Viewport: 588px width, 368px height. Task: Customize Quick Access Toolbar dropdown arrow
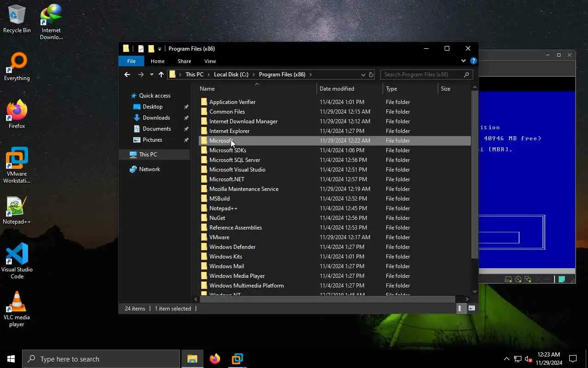pyautogui.click(x=160, y=49)
